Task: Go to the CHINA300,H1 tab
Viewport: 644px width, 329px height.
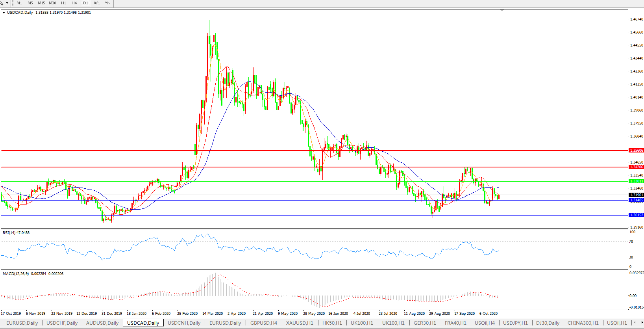Action: pyautogui.click(x=583, y=323)
